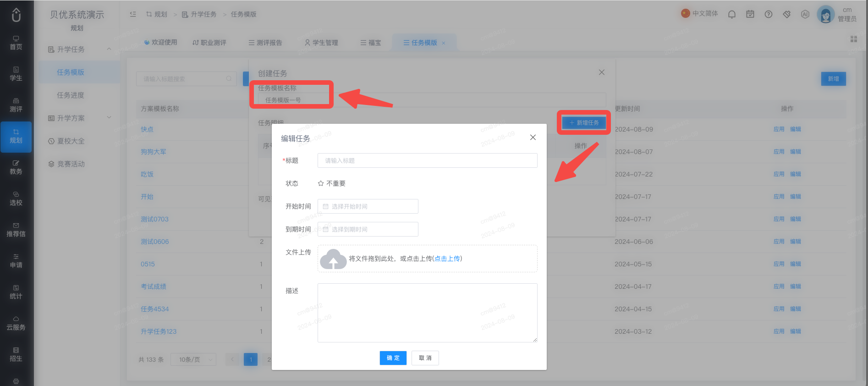Toggle the 不重要 star status
The image size is (868, 386).
tap(332, 183)
